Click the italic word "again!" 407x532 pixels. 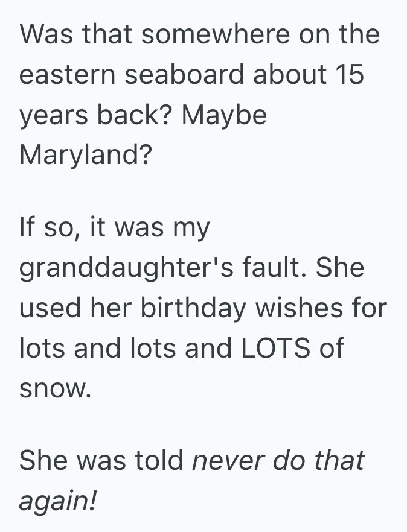(57, 501)
